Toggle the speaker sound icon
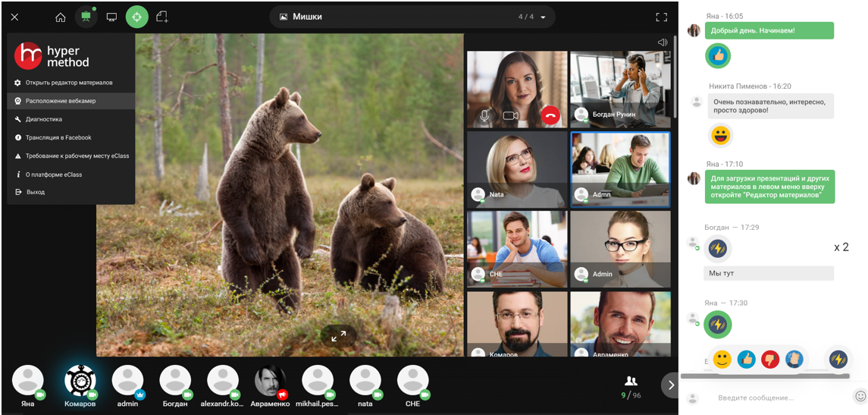Viewport: 868px width, 415px height. [663, 42]
